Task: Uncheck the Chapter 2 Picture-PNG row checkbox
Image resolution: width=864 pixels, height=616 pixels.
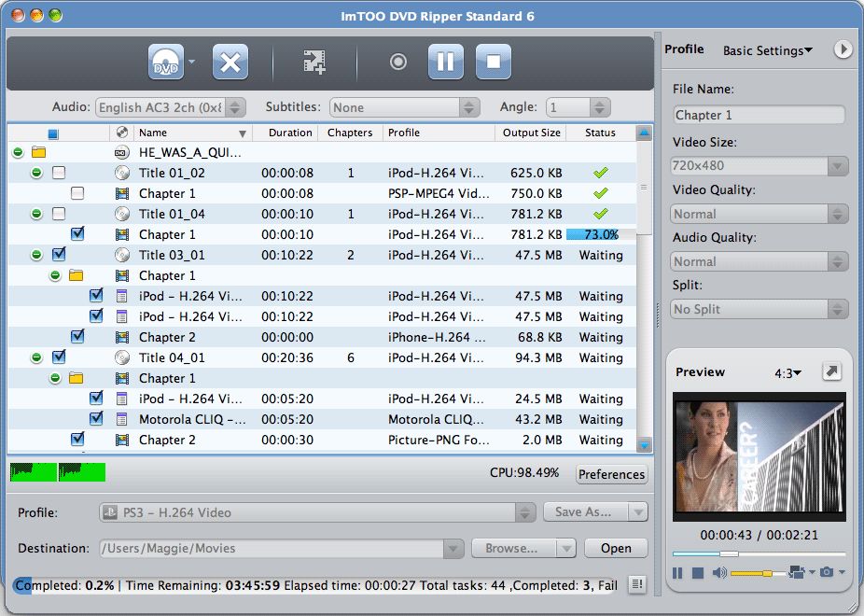Action: tap(77, 439)
